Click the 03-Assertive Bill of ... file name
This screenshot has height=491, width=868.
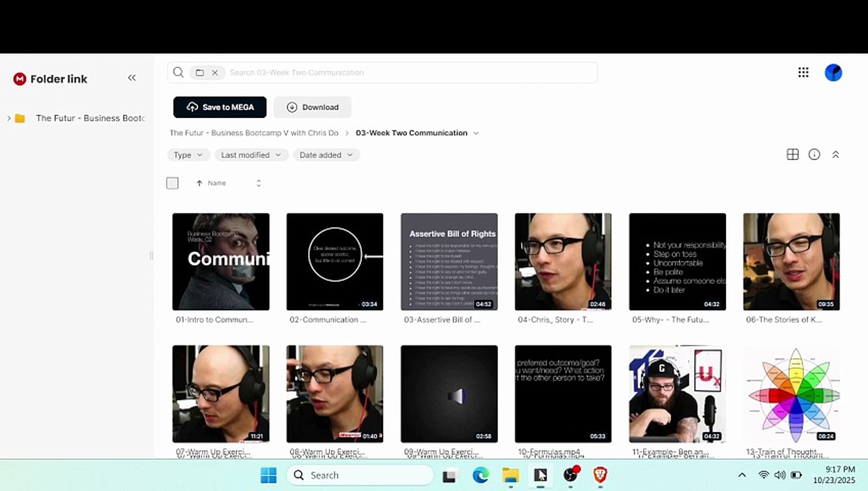pyautogui.click(x=442, y=319)
